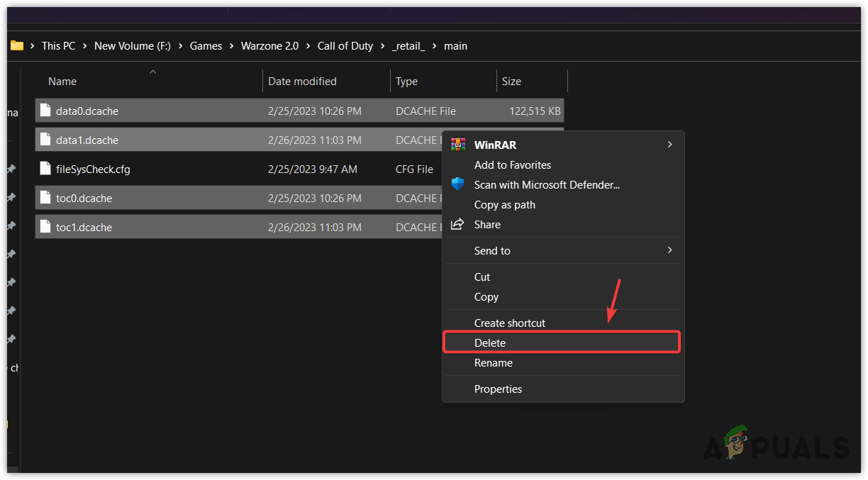Viewport: 868px width, 480px height.
Task: Open Properties from the context menu
Action: tap(498, 389)
